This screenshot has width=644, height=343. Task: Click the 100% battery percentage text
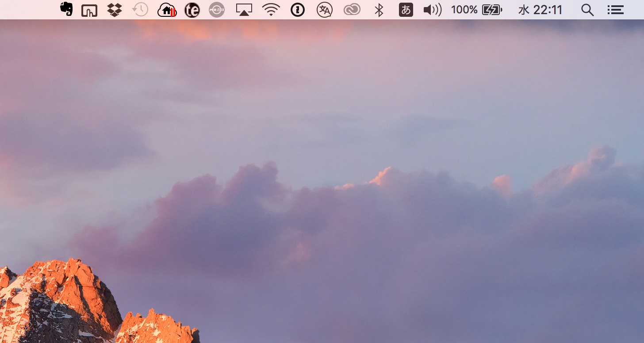[x=464, y=10]
